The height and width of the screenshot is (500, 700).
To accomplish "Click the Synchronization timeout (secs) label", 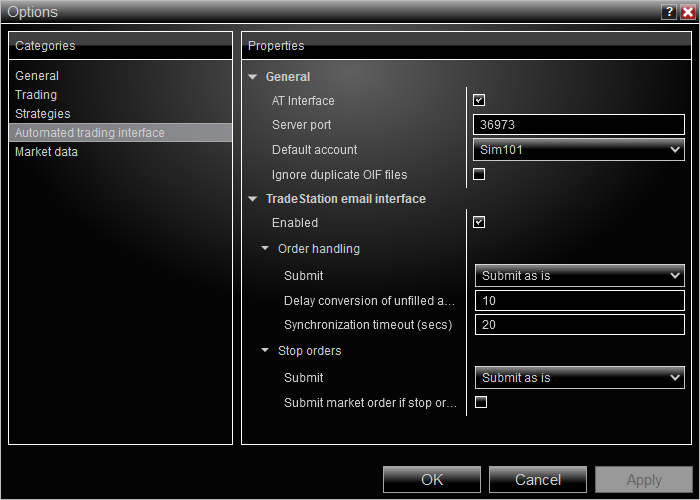I will 368,325.
